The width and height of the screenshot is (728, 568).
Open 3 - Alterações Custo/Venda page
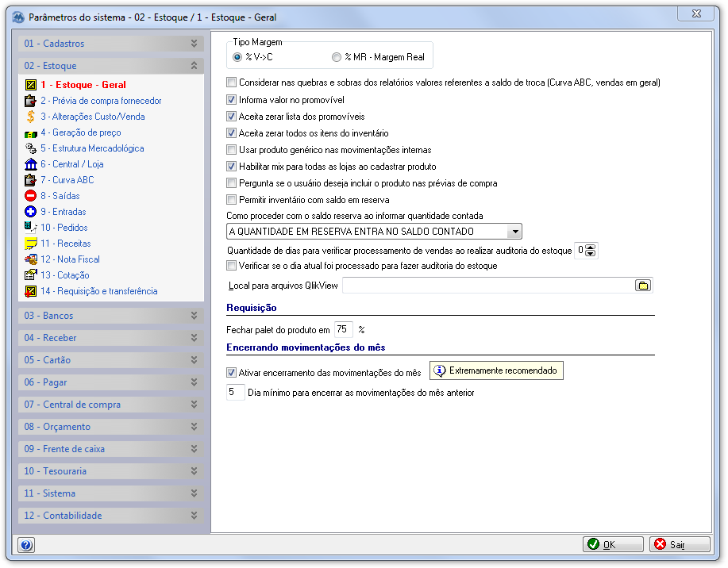coord(92,117)
